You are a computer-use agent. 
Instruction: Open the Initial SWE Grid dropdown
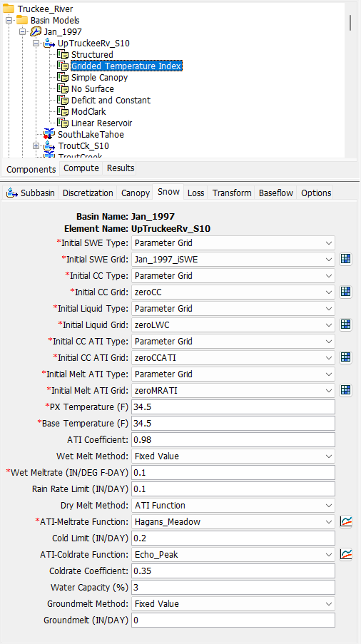(233, 259)
